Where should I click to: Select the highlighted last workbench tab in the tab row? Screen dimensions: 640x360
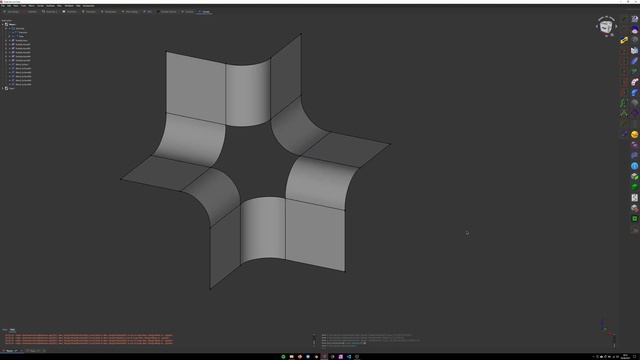click(x=204, y=12)
